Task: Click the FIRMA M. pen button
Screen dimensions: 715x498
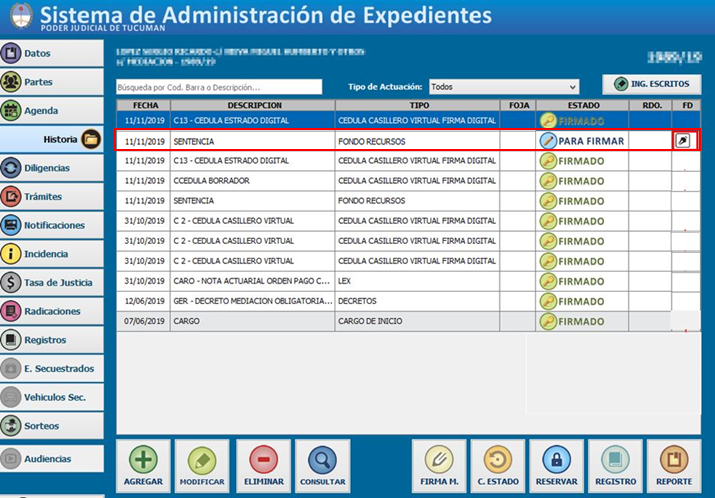Action: tap(439, 466)
